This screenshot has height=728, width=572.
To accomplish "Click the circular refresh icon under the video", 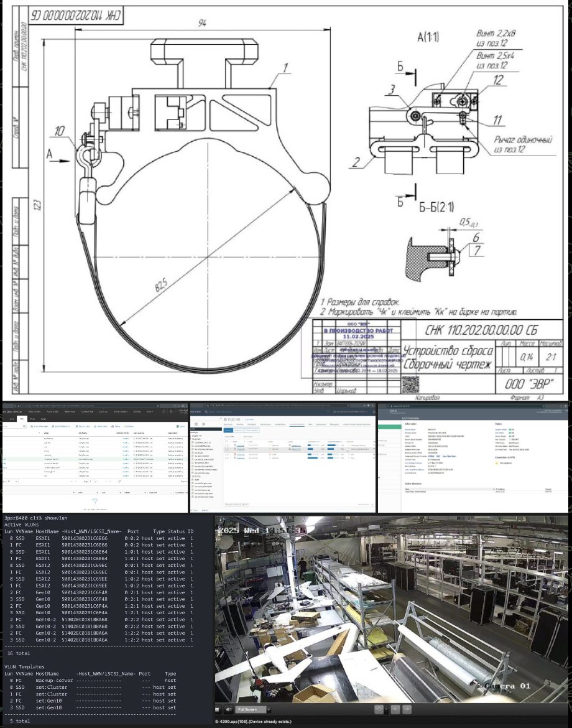I will click(x=379, y=709).
